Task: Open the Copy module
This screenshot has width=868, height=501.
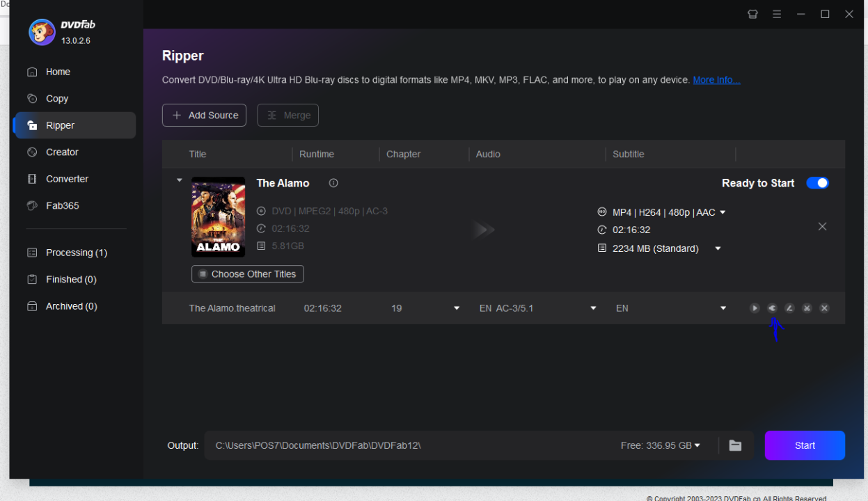Action: point(74,99)
